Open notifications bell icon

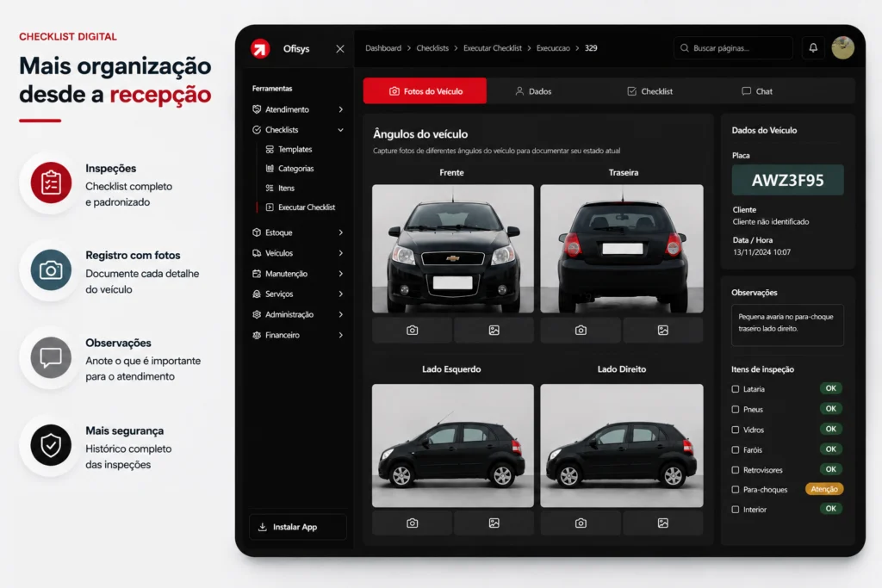813,48
